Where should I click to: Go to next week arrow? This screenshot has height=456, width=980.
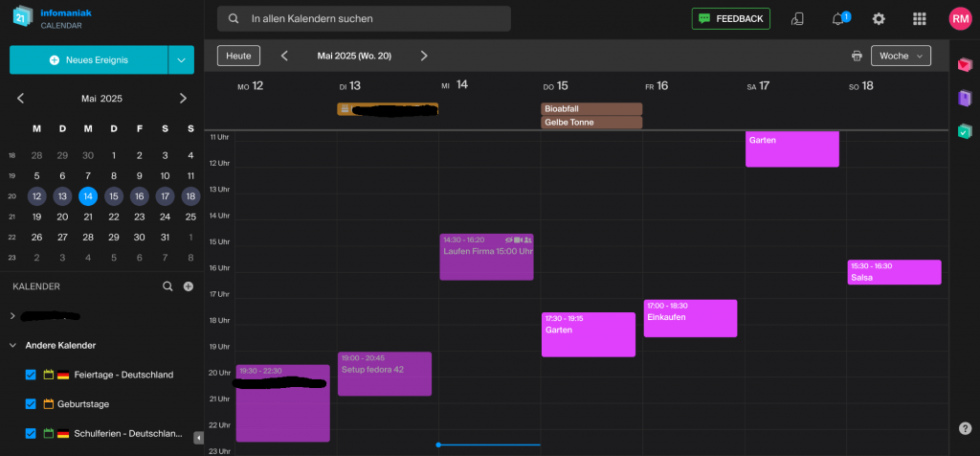click(424, 56)
